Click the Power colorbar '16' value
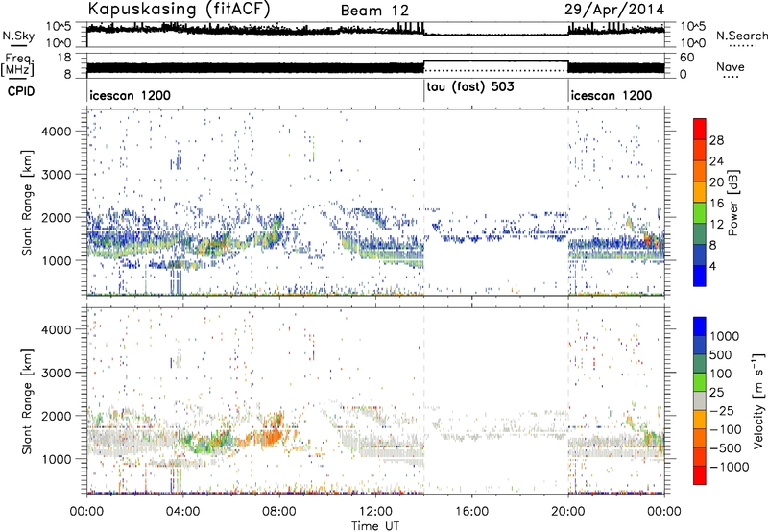 pyautogui.click(x=716, y=204)
